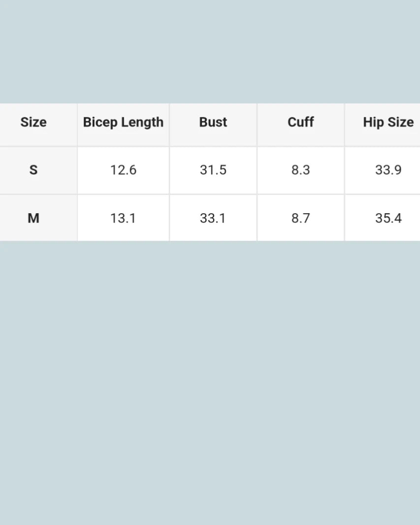Select the 13.1 bicep length value
The height and width of the screenshot is (525, 420).
pyautogui.click(x=123, y=218)
